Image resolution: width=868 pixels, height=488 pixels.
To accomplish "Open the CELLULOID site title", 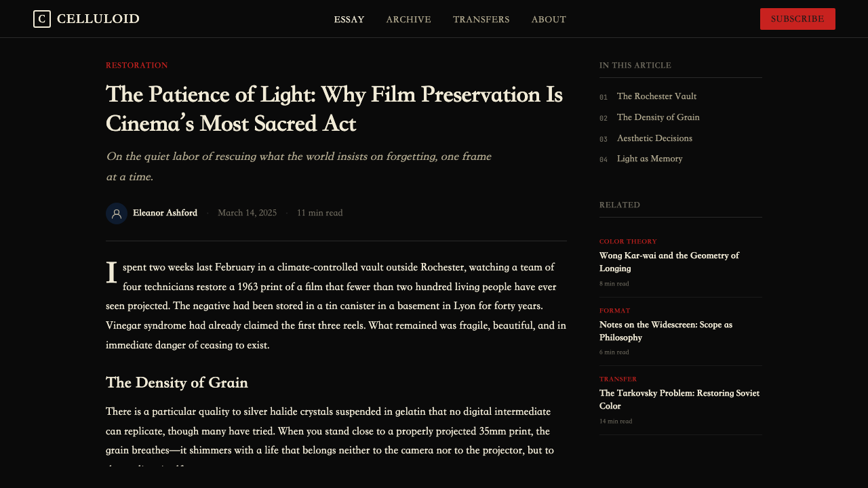I will tap(98, 19).
